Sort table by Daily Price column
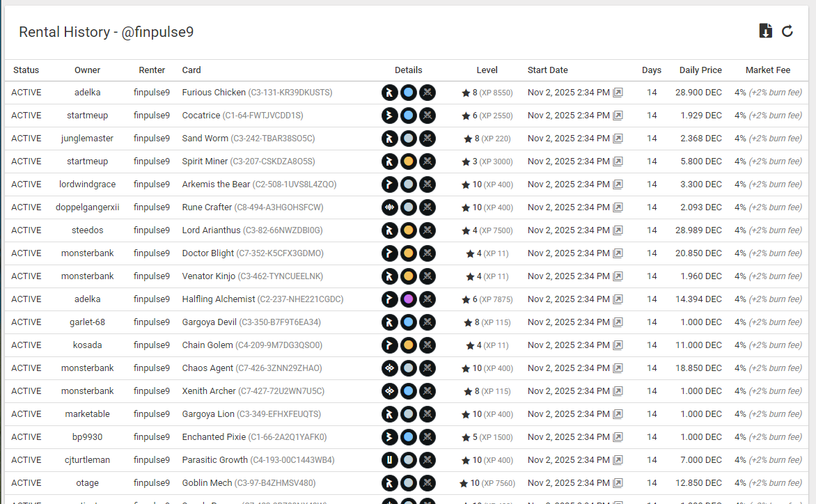 700,70
